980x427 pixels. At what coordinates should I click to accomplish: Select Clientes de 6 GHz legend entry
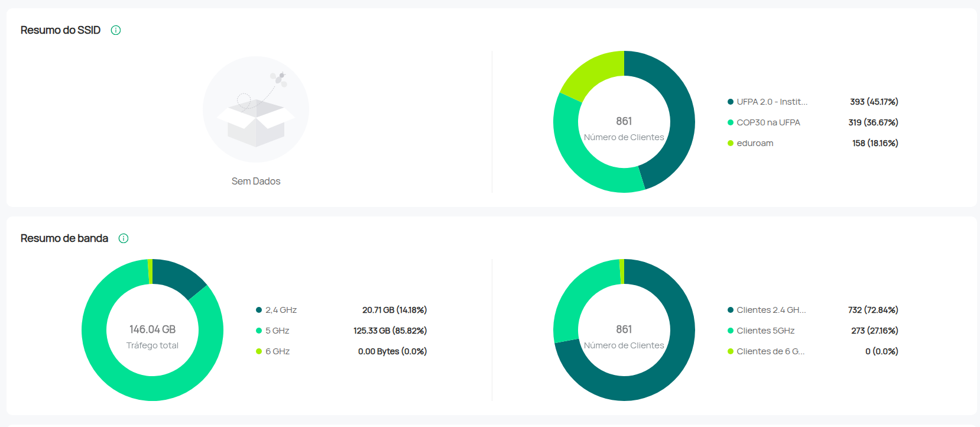[770, 351]
